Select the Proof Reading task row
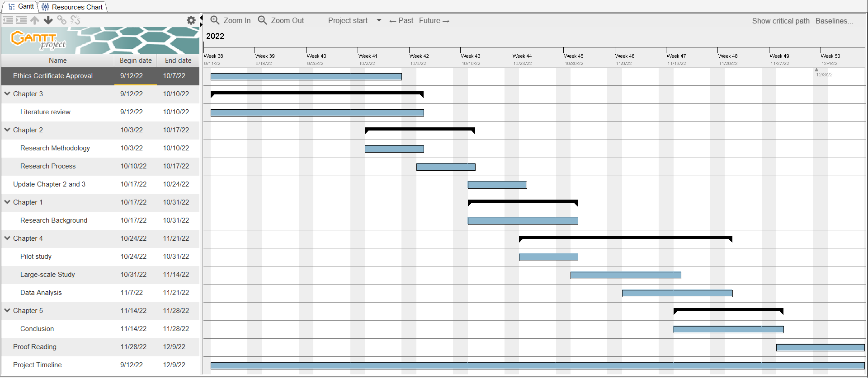This screenshot has width=868, height=378. click(x=35, y=347)
